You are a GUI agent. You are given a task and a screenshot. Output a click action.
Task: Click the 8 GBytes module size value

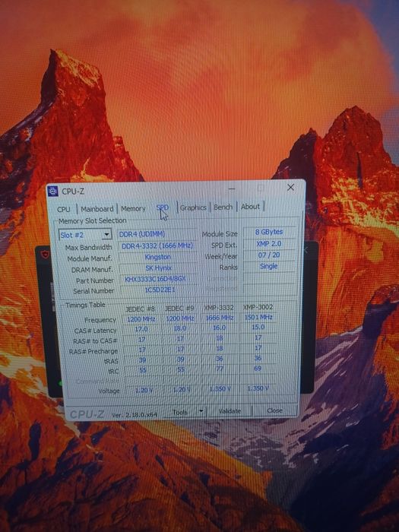point(269,232)
